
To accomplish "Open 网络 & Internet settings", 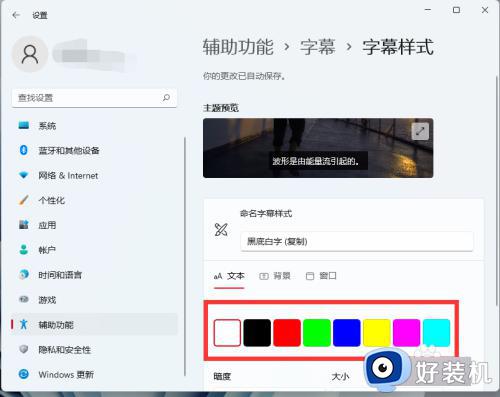I will [94, 175].
